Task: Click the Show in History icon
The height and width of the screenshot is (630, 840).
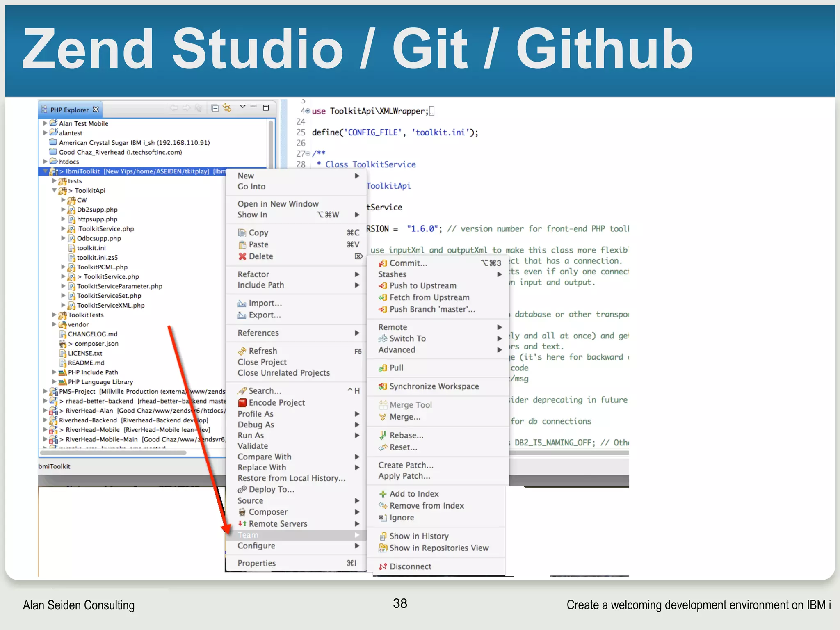Action: [383, 536]
